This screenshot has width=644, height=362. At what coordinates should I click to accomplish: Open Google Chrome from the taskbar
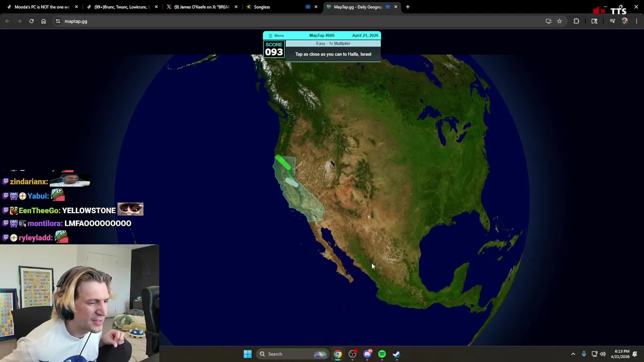(338, 354)
